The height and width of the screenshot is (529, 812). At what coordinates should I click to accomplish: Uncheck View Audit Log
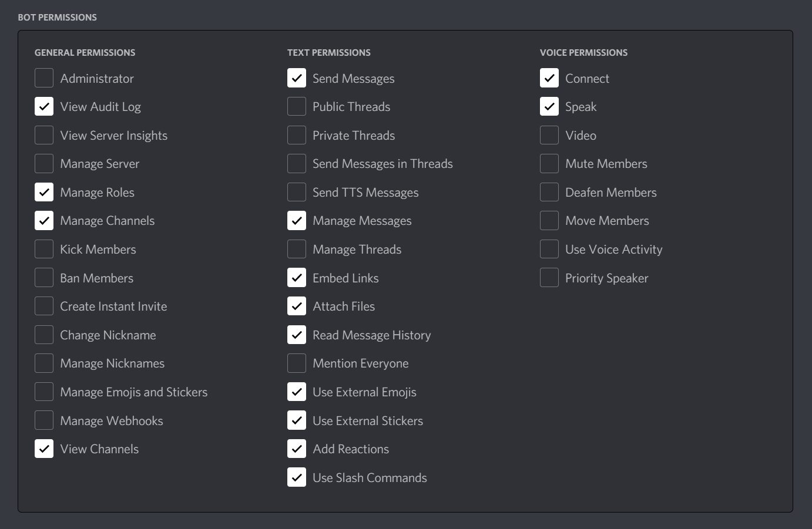click(x=44, y=106)
